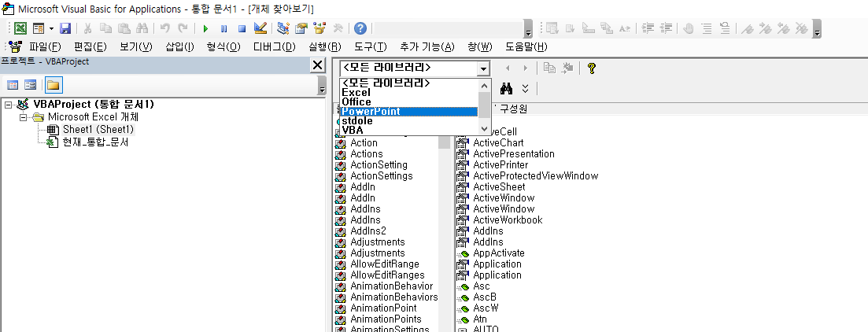868x332 pixels.
Task: Select Sheet1 (Sheet1) in project tree
Action: tap(98, 130)
